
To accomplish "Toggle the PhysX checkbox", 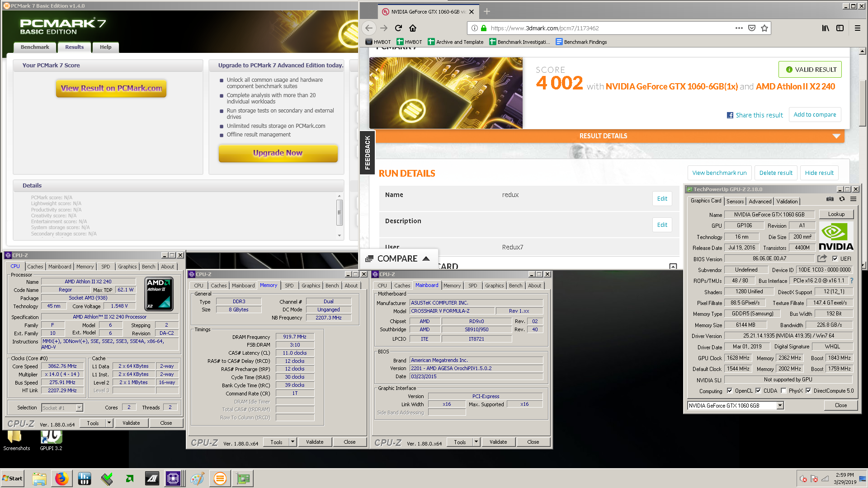I will point(783,391).
